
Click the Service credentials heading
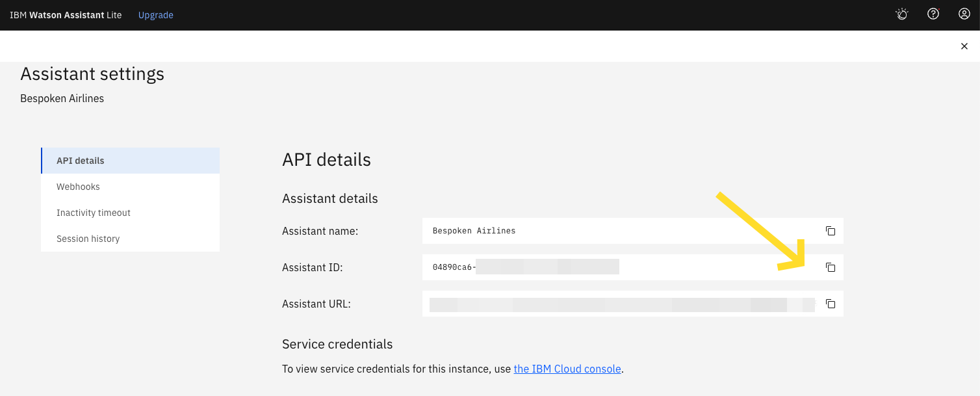point(337,344)
